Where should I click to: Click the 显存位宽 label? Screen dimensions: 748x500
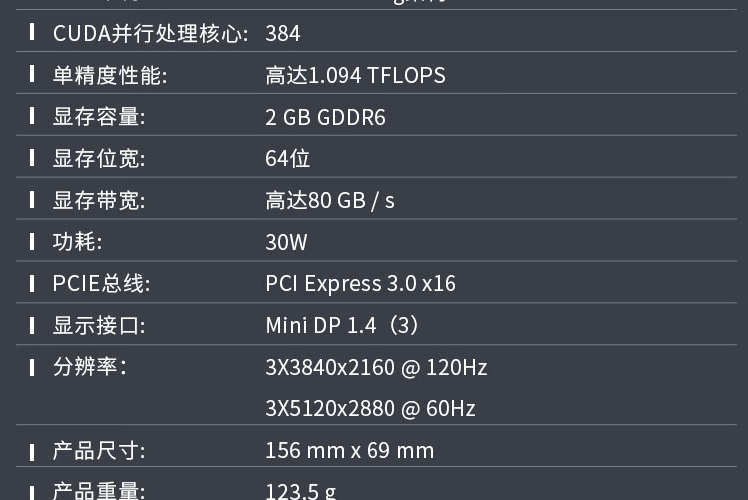(x=99, y=159)
